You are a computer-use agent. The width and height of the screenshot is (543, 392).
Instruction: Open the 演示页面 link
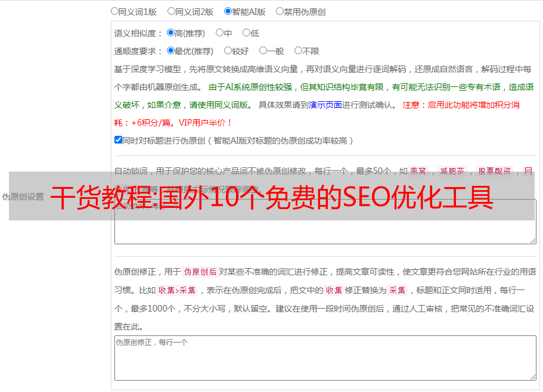[x=325, y=105]
